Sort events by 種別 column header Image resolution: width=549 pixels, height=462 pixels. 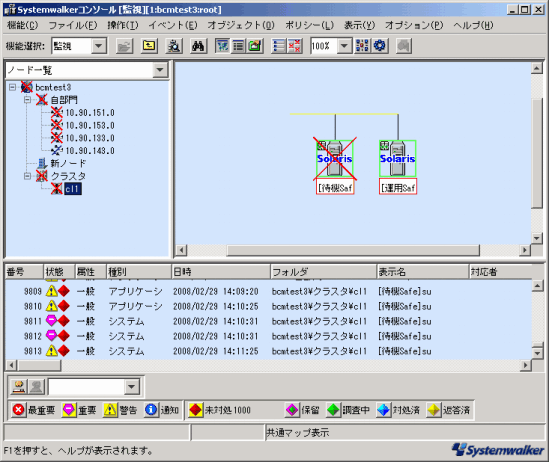tap(139, 272)
